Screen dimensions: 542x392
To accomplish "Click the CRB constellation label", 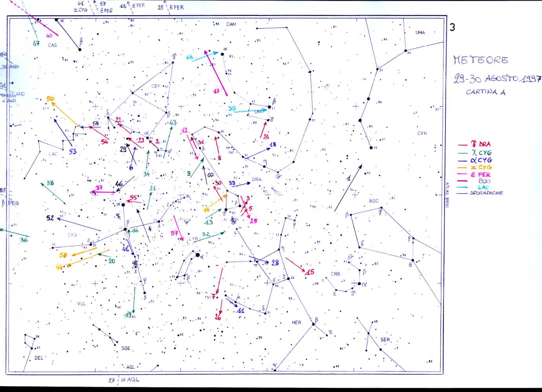I will coord(335,274).
